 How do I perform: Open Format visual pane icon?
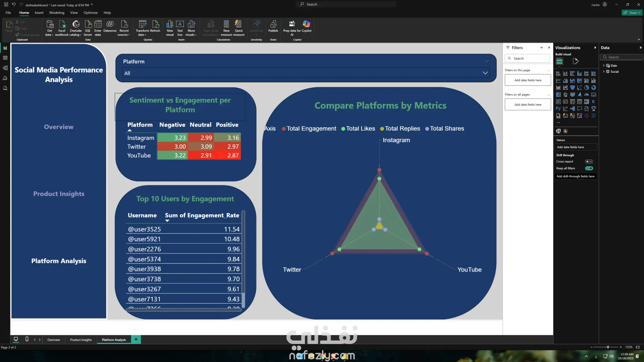(576, 61)
